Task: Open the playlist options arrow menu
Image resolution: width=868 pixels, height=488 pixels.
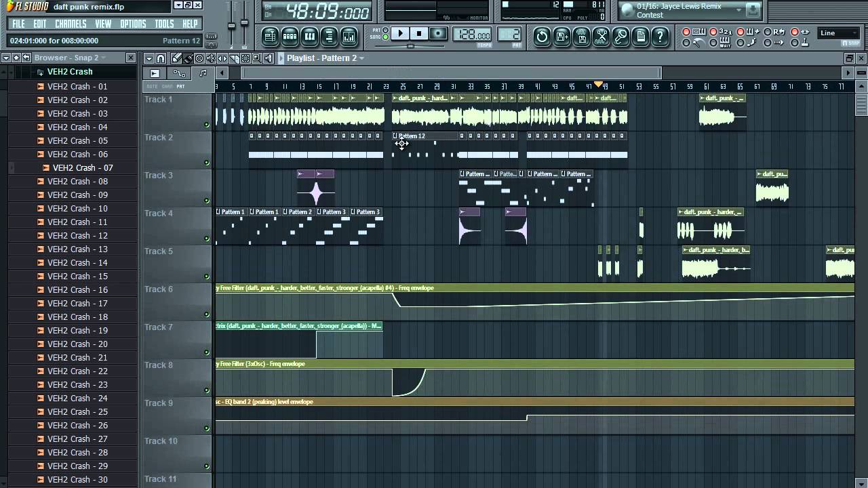Action: [x=149, y=58]
